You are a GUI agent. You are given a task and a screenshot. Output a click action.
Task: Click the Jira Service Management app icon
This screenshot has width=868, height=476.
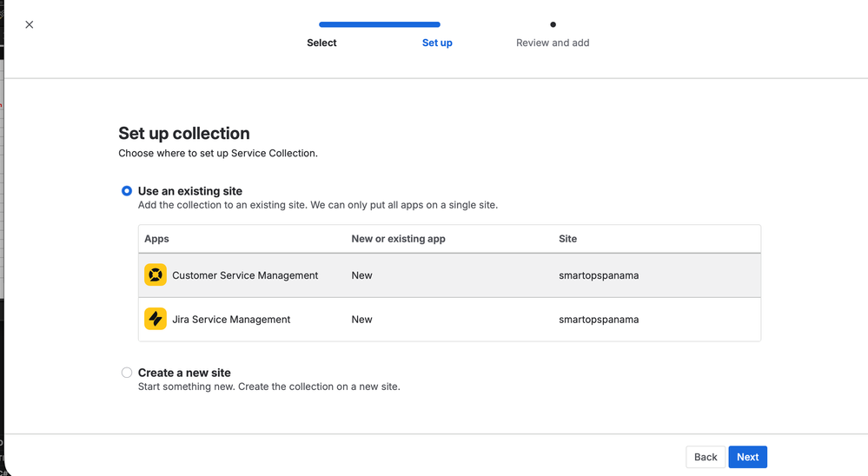156,319
